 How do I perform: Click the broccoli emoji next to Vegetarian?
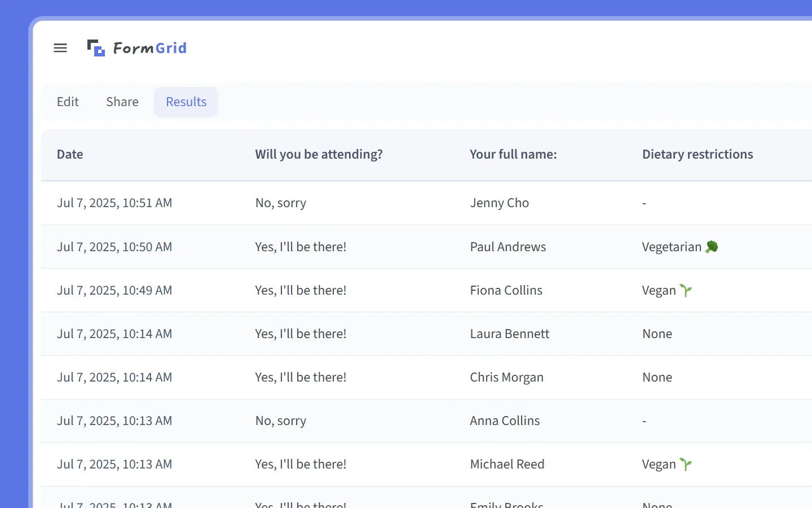coord(712,247)
